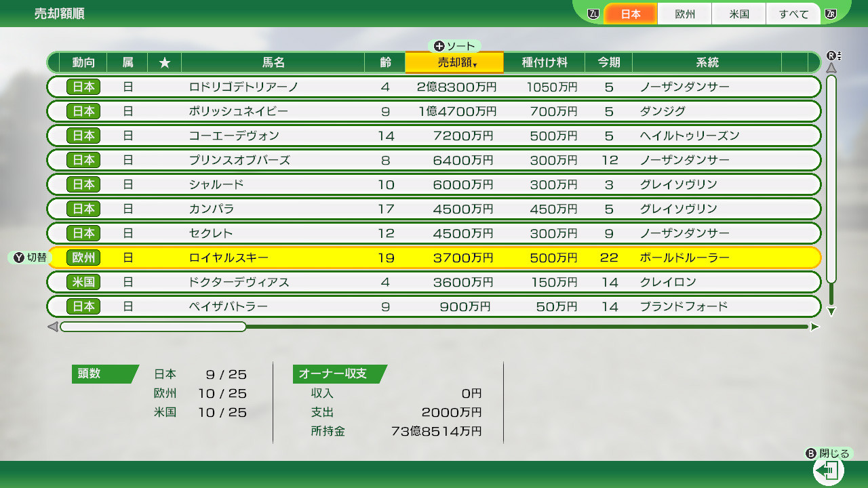Click the 馬名 column header
Screen dimensions: 868x488
click(x=273, y=62)
